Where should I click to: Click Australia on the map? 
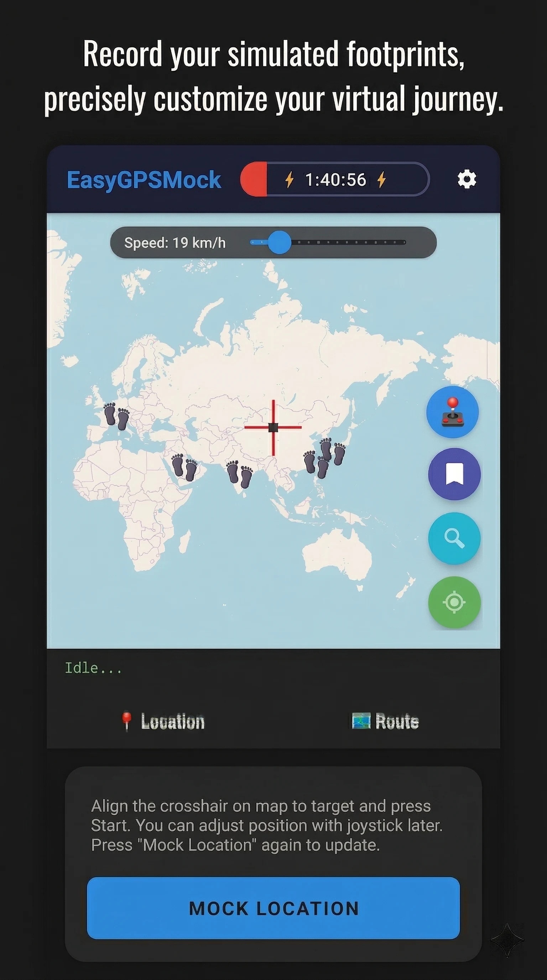tap(337, 555)
